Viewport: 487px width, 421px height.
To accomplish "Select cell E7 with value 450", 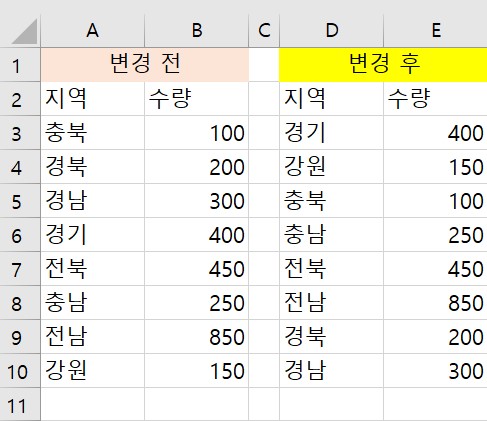I will (x=436, y=269).
